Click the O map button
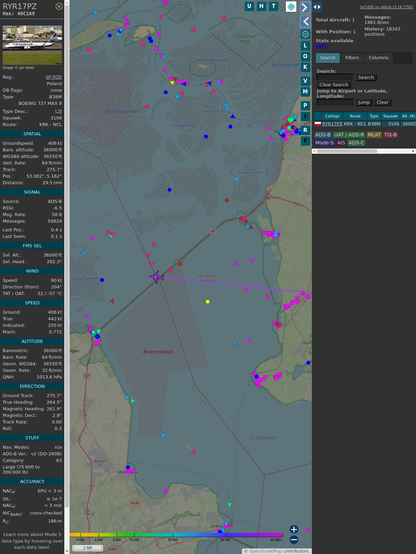 (x=305, y=56)
